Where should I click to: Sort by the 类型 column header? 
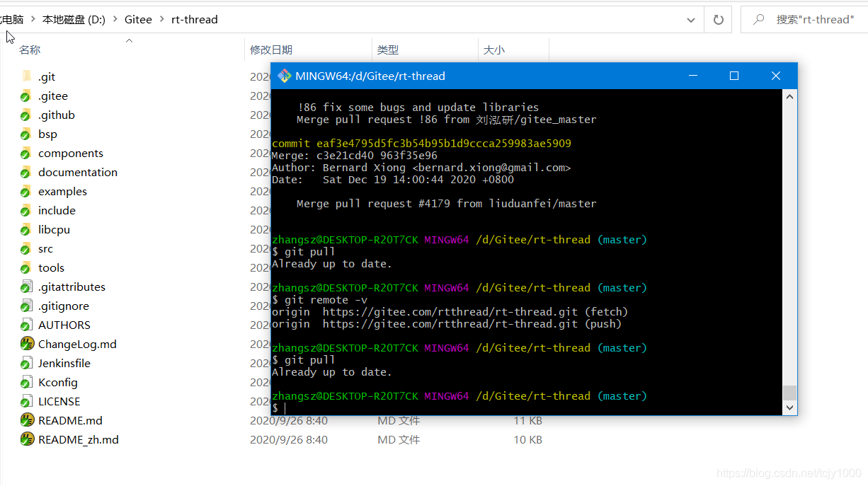tap(388, 50)
